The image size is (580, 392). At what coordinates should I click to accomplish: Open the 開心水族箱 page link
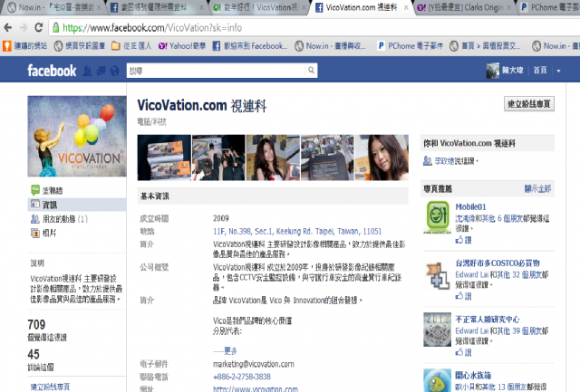473,376
